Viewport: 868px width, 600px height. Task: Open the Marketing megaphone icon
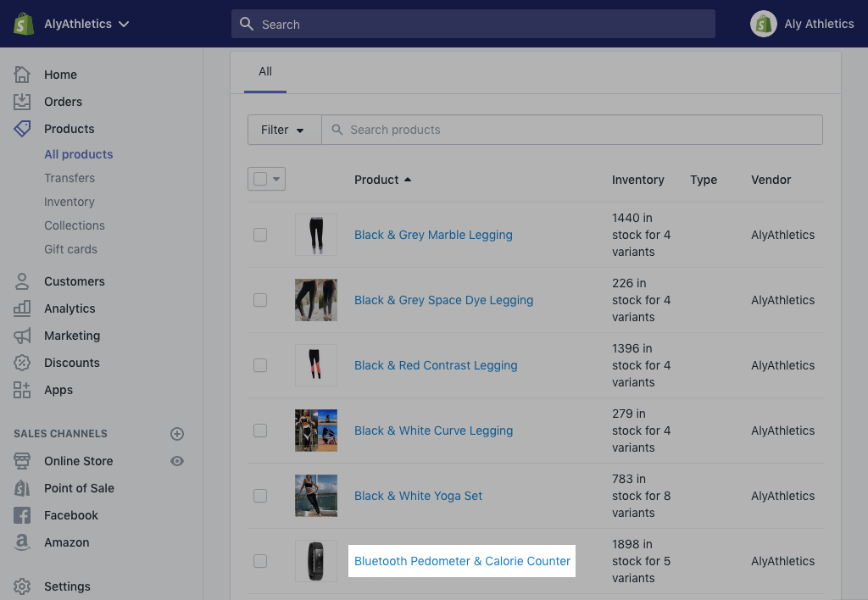coord(23,336)
